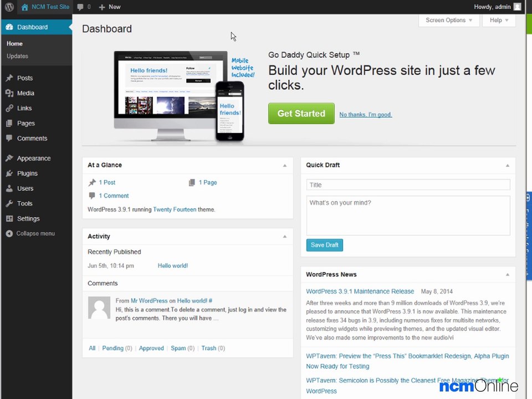532x399 pixels.
Task: Go to the Updates submenu item
Action: [x=17, y=56]
